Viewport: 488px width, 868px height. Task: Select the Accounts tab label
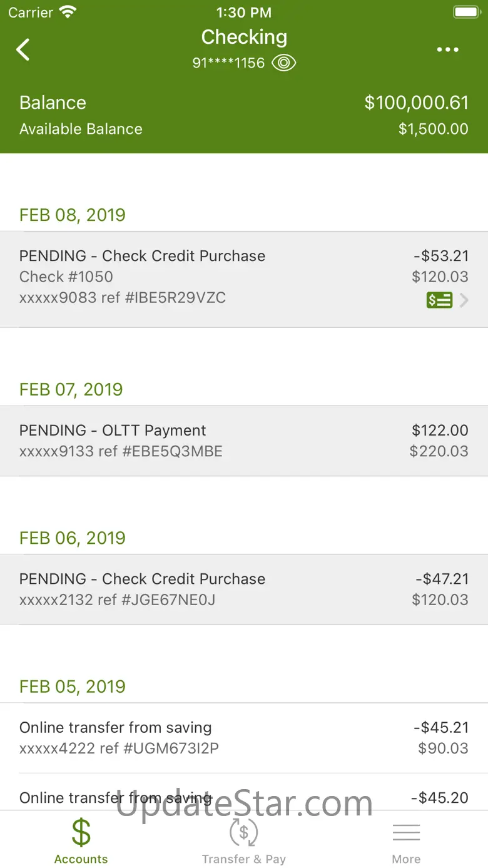pos(81,859)
